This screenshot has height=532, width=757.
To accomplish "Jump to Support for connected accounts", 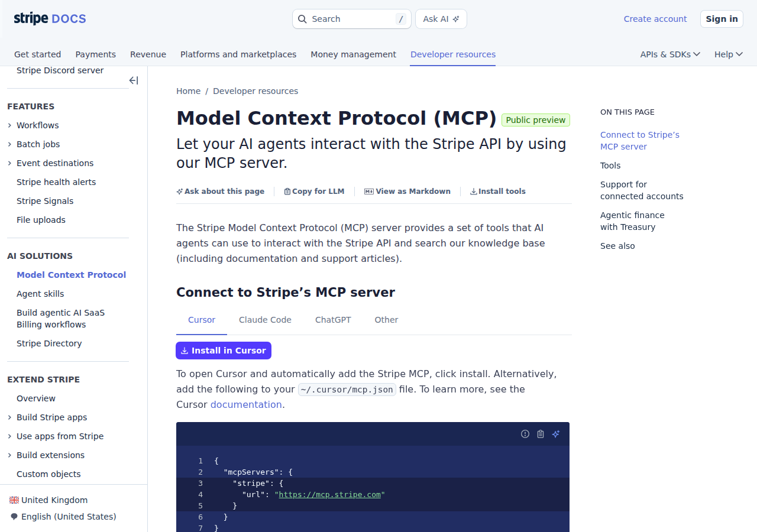I will tap(642, 190).
